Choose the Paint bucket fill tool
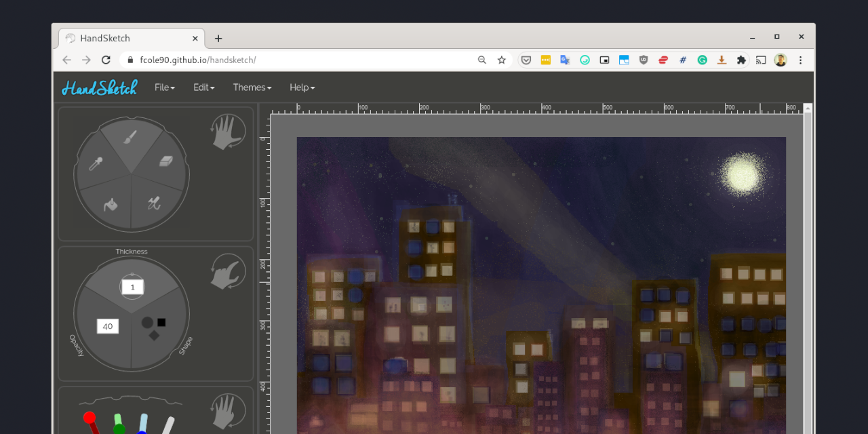 [x=109, y=205]
